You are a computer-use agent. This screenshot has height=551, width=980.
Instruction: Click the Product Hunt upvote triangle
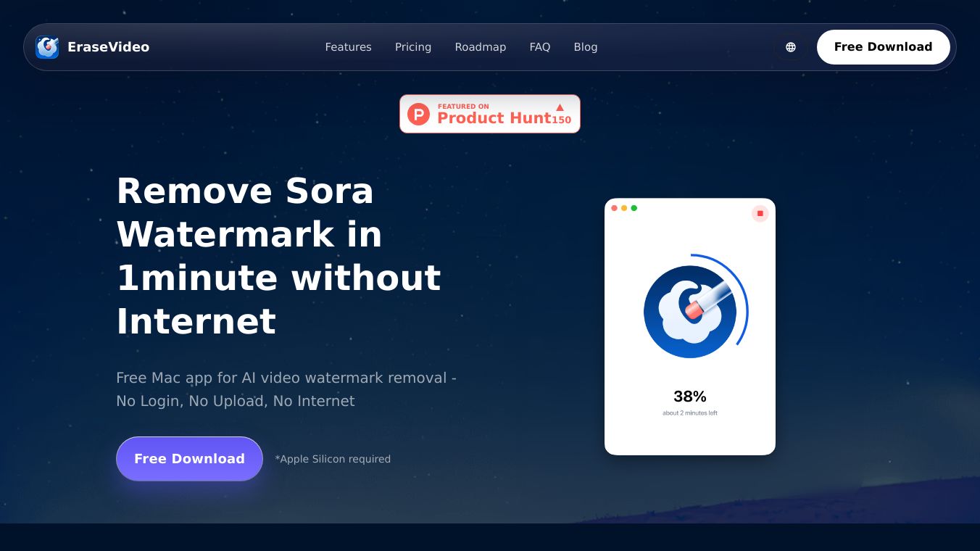point(560,107)
